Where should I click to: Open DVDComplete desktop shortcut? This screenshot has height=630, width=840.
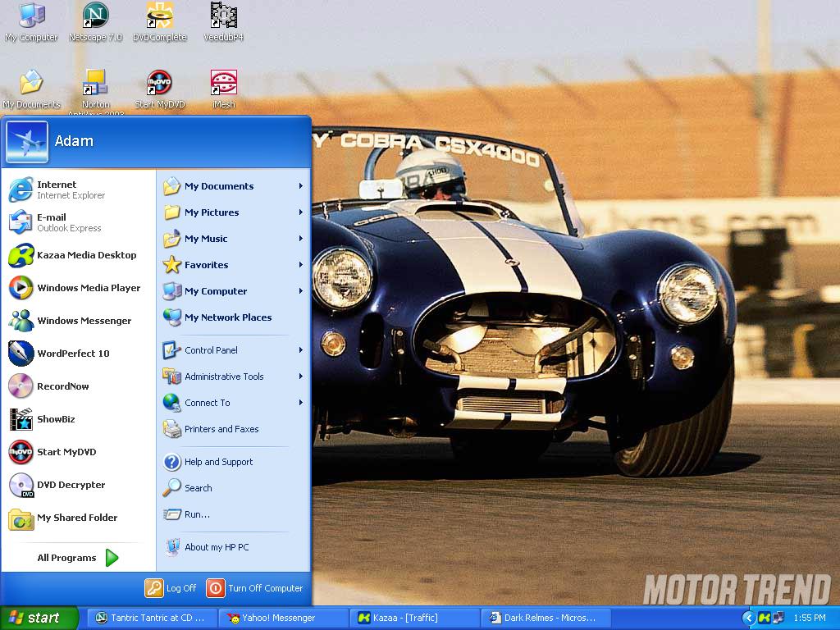(x=160, y=22)
